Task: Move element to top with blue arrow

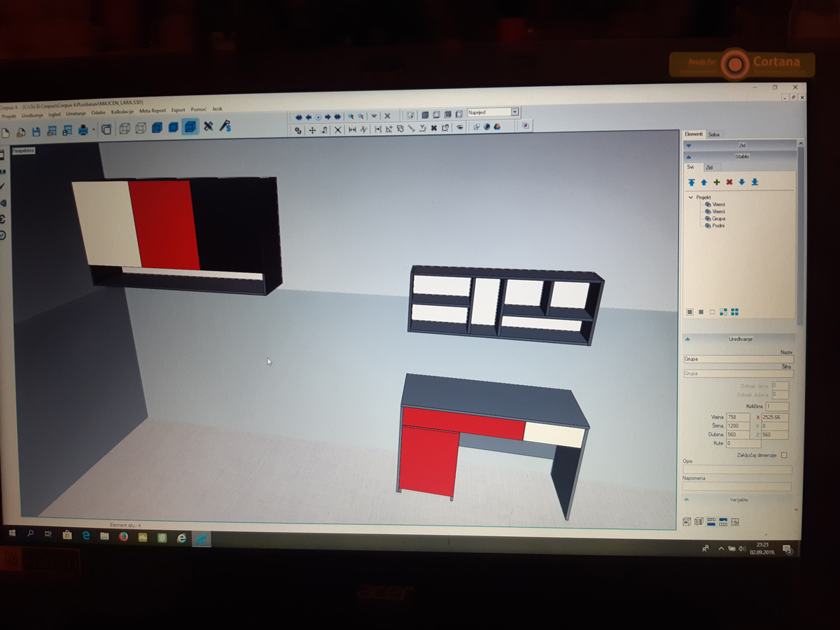Action: (x=692, y=182)
